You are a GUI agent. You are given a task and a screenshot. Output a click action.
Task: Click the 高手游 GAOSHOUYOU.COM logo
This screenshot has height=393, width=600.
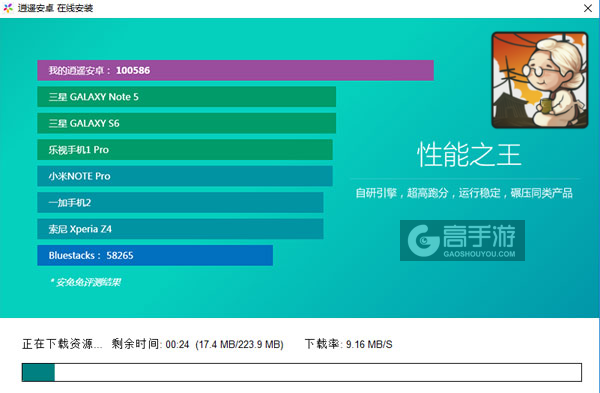pyautogui.click(x=462, y=240)
